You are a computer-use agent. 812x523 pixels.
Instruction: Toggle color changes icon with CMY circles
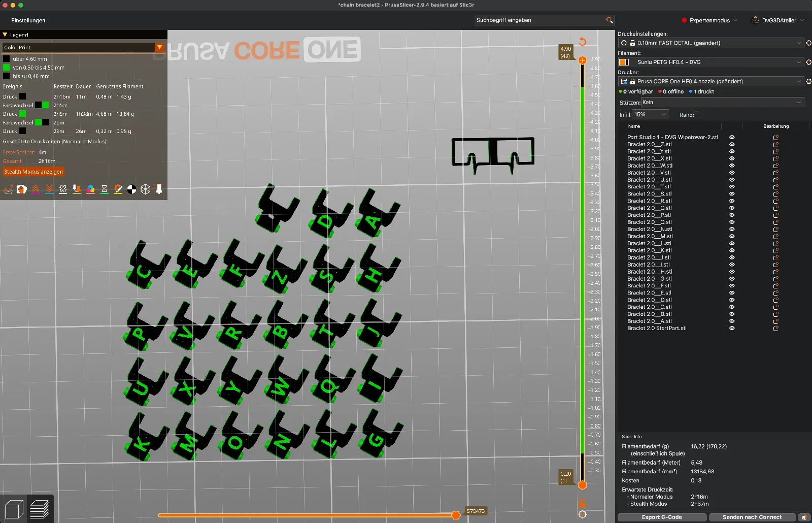coord(90,189)
